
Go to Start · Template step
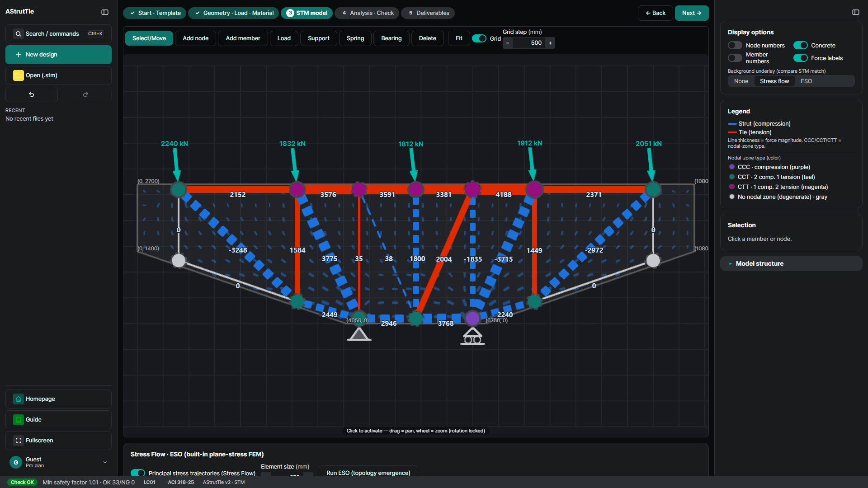(155, 13)
